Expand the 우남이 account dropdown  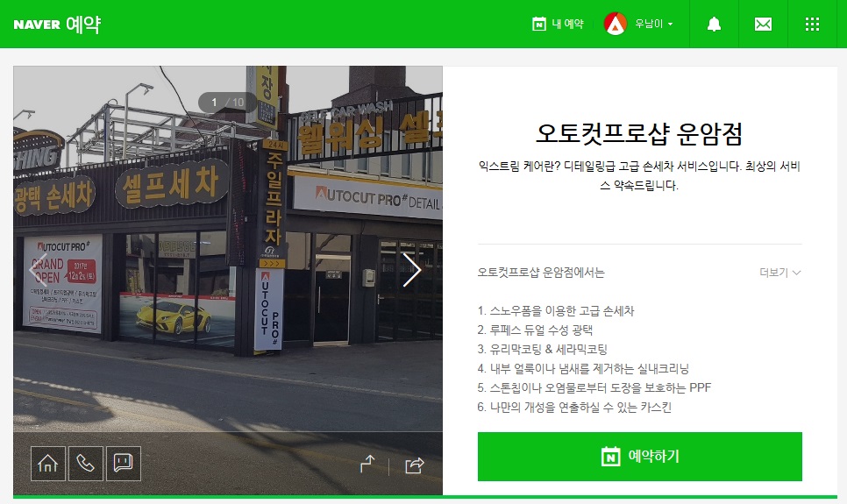click(653, 24)
